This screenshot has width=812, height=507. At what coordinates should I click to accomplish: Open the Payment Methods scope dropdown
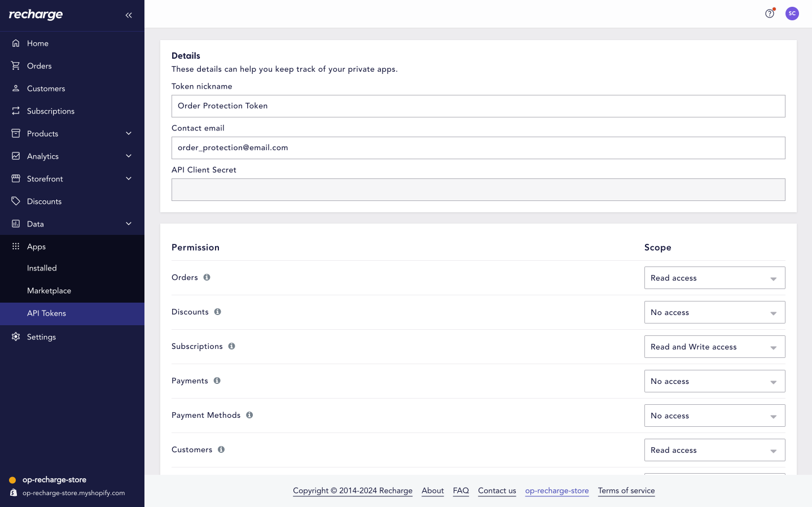[x=714, y=416]
